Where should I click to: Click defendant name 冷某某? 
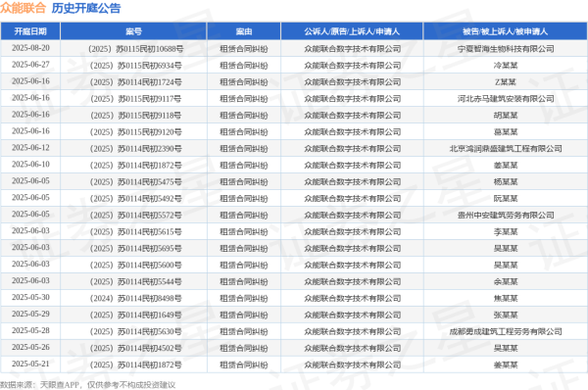(506, 66)
